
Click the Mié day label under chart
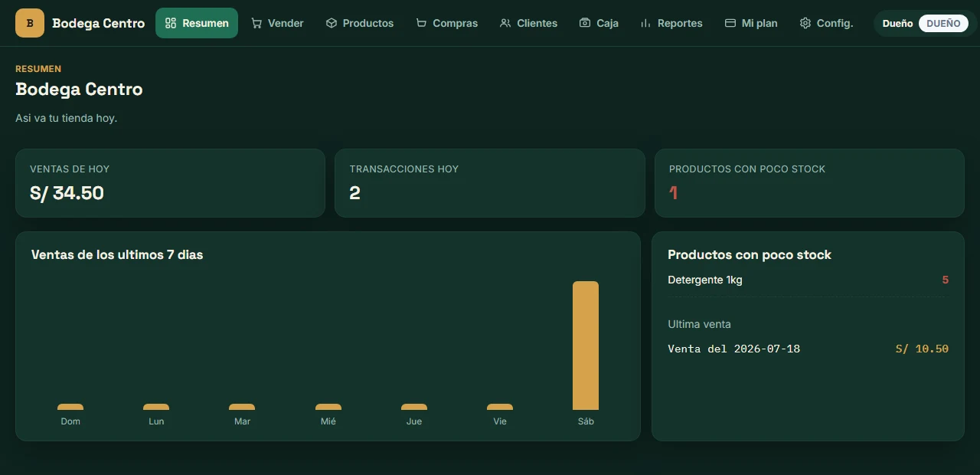328,421
